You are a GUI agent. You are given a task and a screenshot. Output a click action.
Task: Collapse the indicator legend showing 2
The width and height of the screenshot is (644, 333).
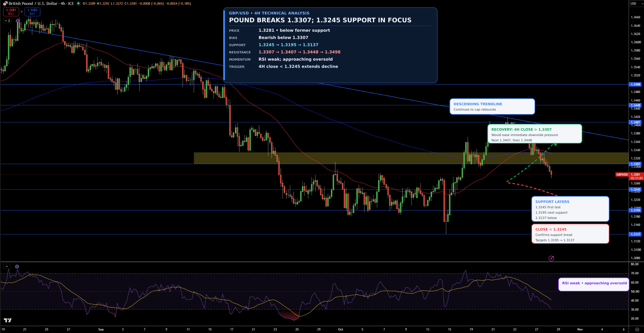(7, 21)
